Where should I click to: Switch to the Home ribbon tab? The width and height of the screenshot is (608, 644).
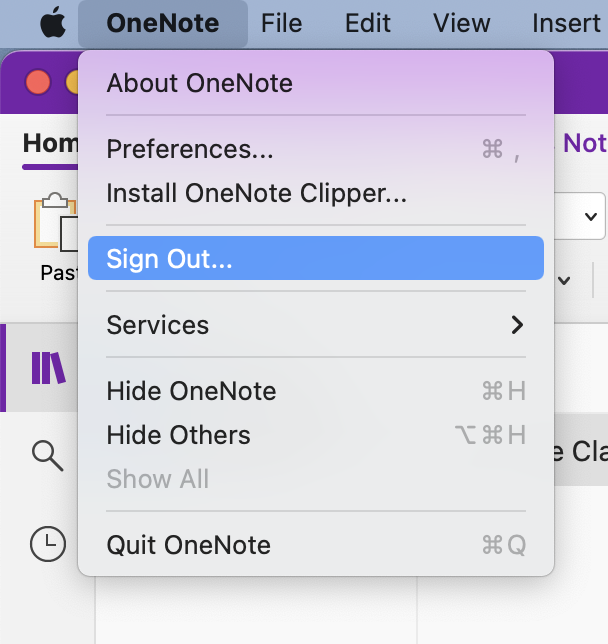(x=50, y=143)
